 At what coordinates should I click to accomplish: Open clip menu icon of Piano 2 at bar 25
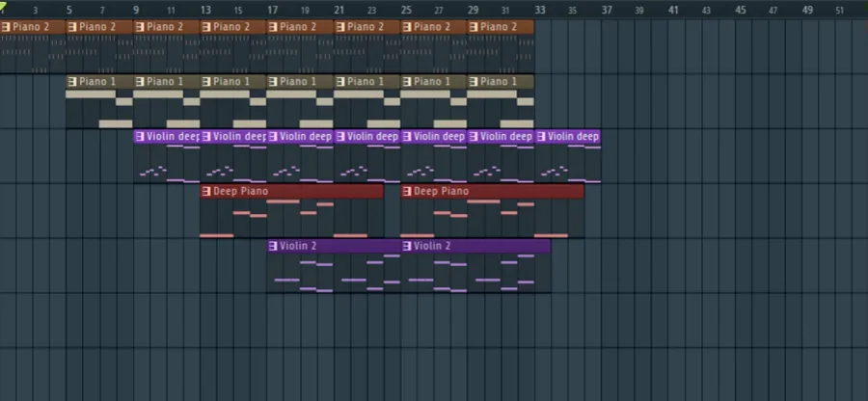(x=407, y=27)
